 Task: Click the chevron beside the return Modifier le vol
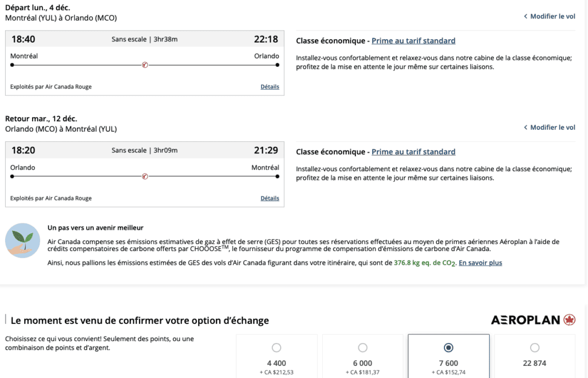pos(525,128)
